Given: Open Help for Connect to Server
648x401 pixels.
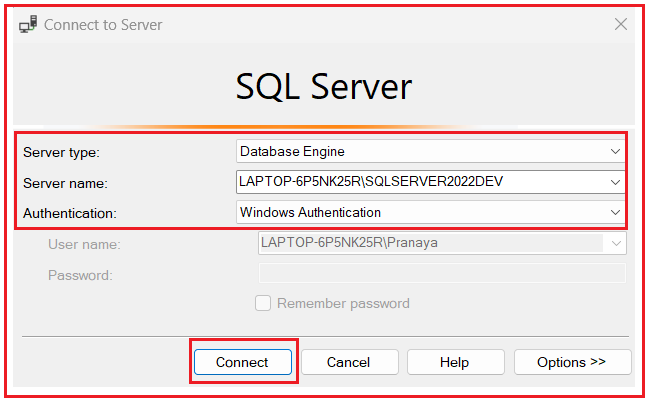Looking at the screenshot, I should point(455,362).
